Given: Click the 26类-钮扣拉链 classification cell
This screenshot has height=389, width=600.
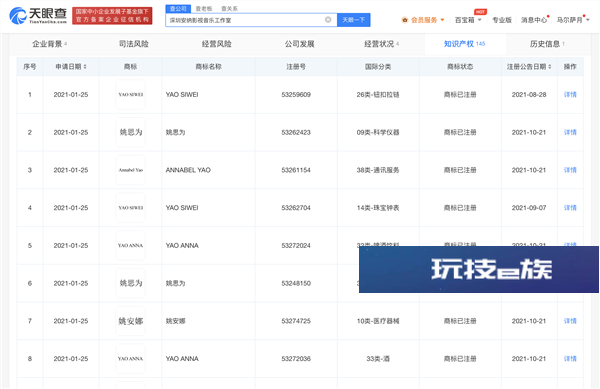Looking at the screenshot, I should (378, 94).
